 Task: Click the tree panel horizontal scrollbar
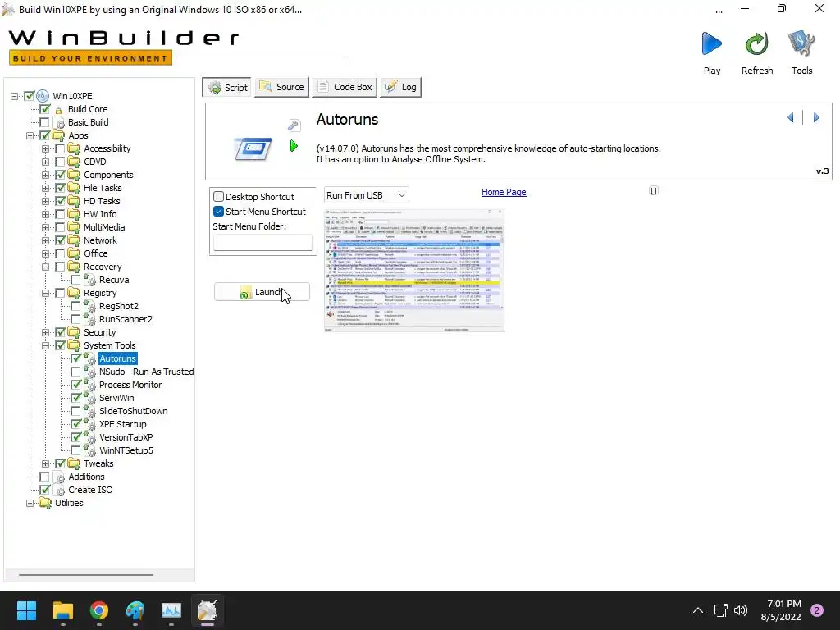[x=85, y=575]
